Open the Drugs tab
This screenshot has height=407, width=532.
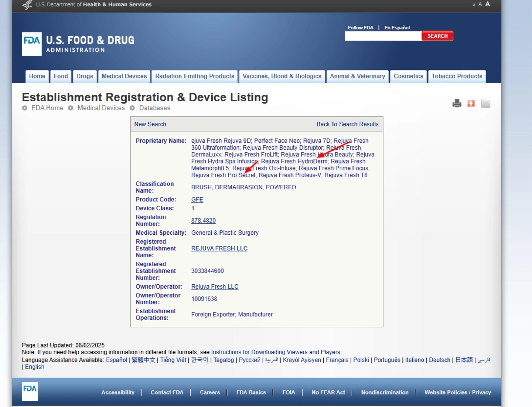click(85, 77)
